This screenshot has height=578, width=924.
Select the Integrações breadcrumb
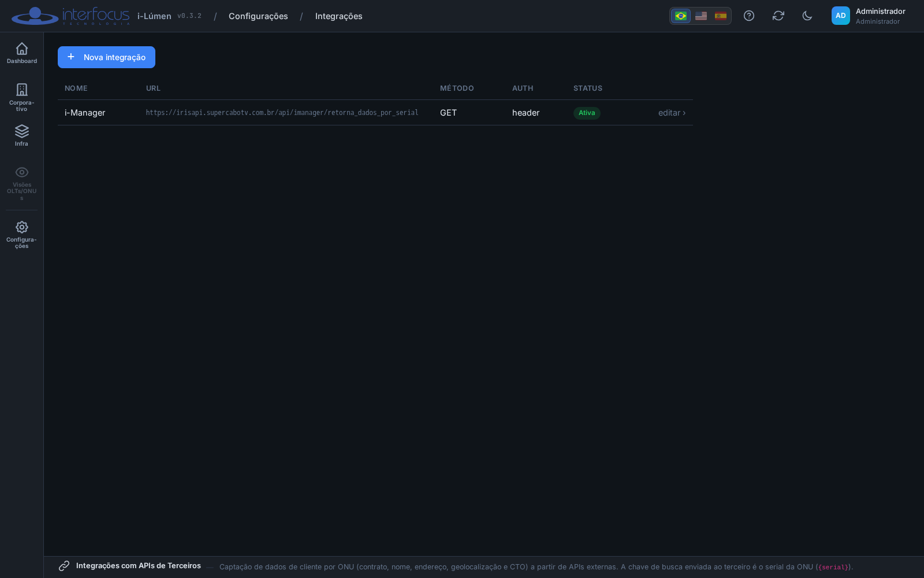pos(339,16)
